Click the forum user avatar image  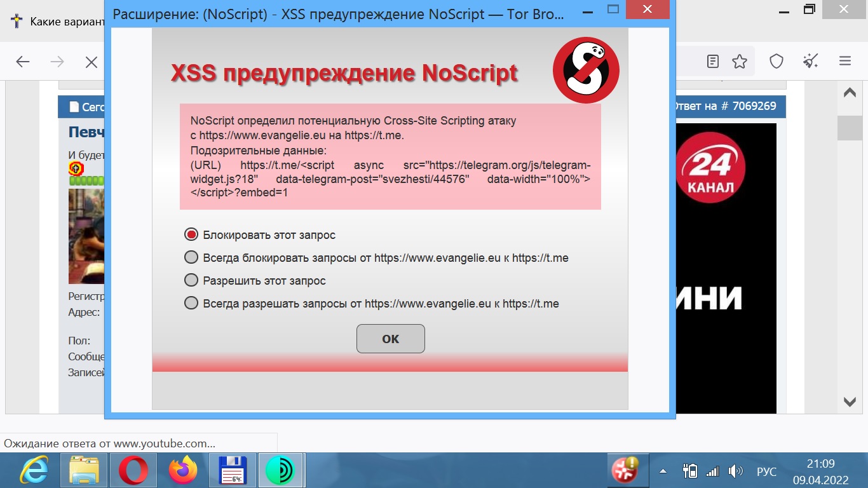click(86, 236)
